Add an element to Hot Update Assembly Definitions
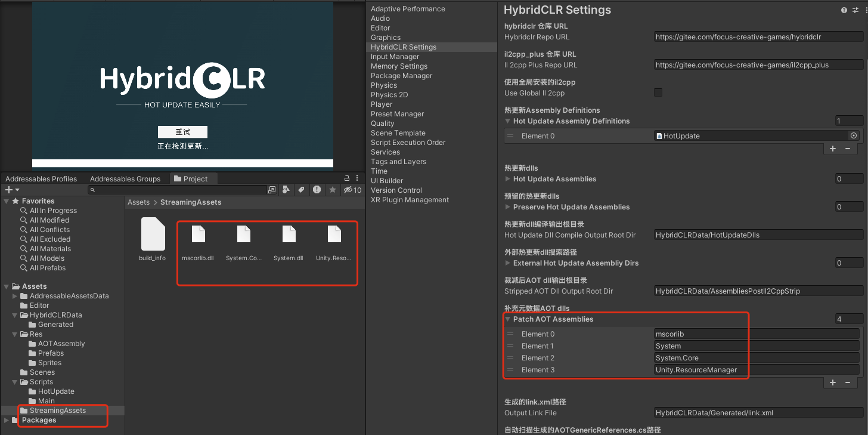The height and width of the screenshot is (435, 868). pyautogui.click(x=833, y=149)
